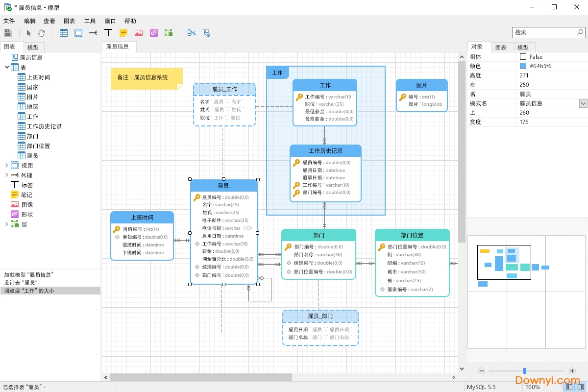Toggle the left panel visibility button
The image size is (588, 392).
click(x=569, y=387)
